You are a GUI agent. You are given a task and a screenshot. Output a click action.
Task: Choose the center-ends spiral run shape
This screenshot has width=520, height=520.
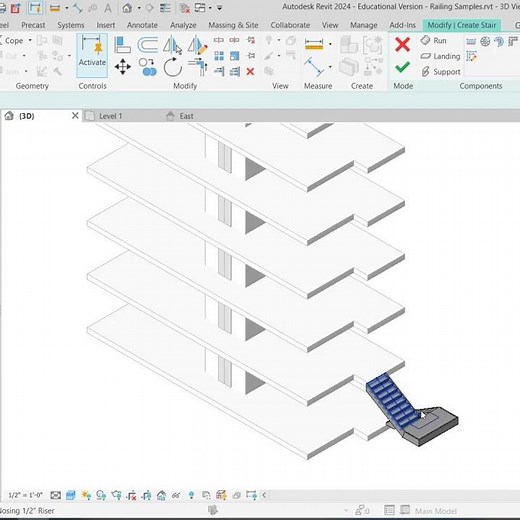[x=499, y=41]
